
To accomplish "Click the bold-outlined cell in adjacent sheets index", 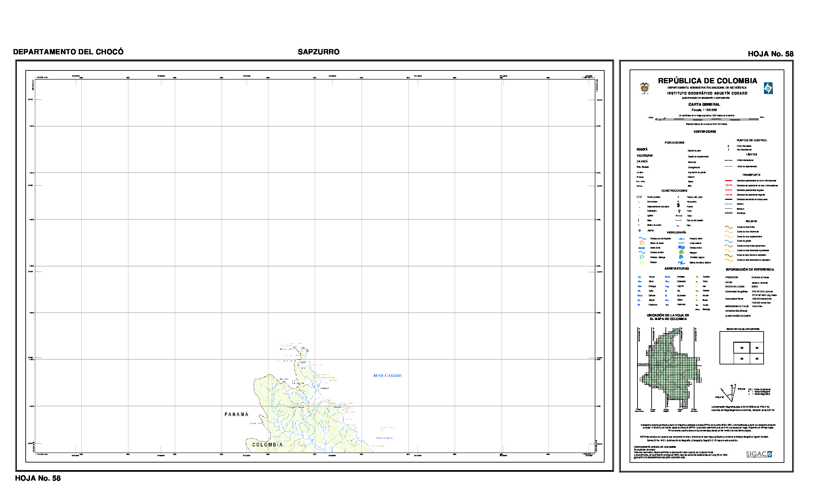I will coord(742,348).
